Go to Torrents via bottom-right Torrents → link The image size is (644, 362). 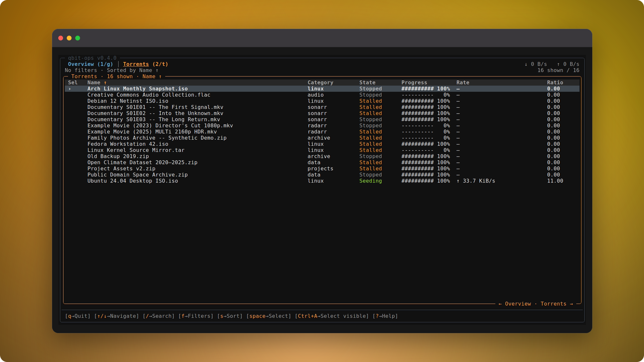click(x=557, y=304)
